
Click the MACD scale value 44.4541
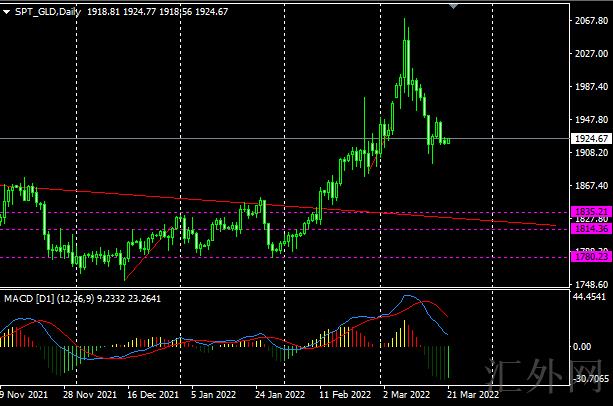[x=589, y=297]
